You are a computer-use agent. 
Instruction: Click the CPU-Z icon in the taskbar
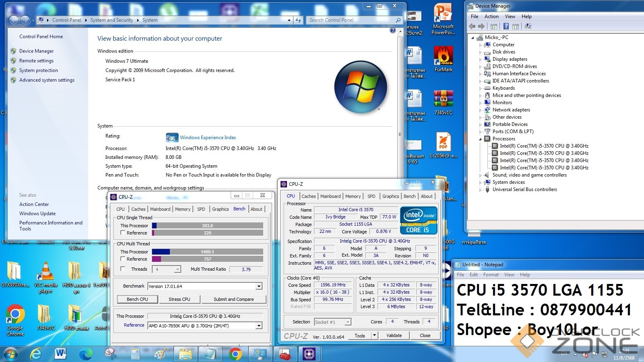point(309,354)
